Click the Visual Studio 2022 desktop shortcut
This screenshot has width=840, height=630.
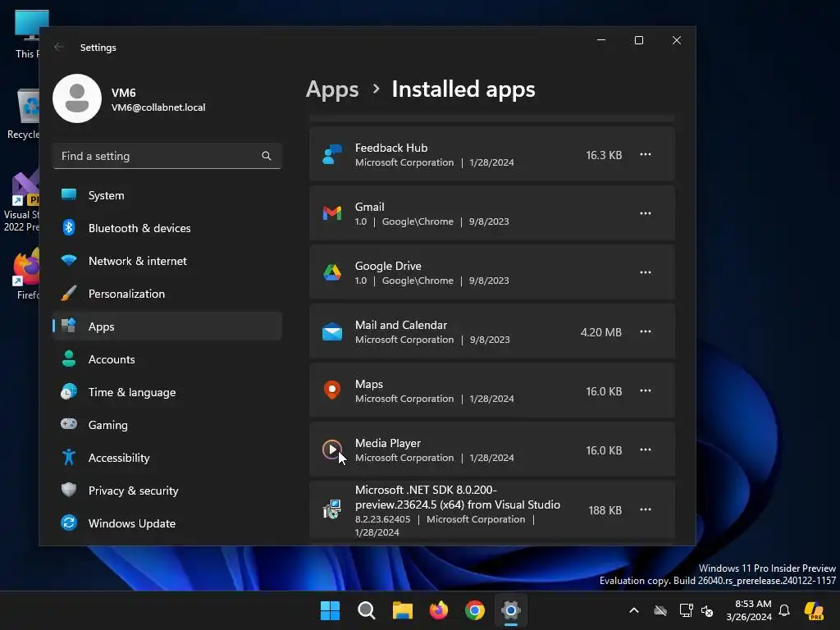tap(22, 202)
